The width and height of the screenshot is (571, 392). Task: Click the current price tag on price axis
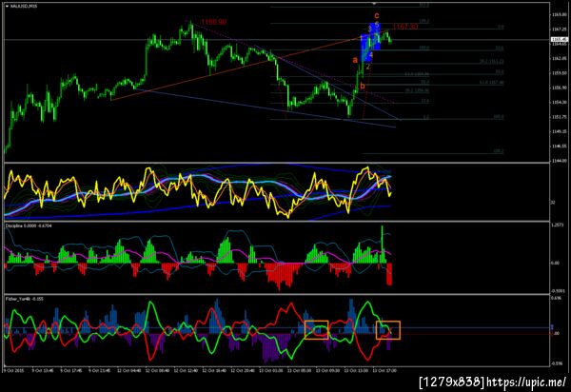tap(560, 39)
